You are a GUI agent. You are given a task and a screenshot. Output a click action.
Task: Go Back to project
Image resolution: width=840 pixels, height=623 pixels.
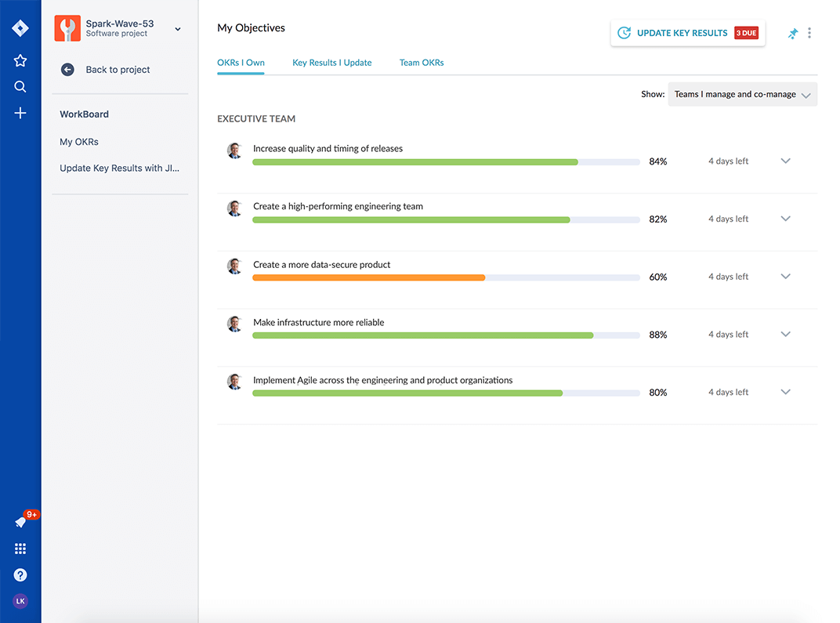117,69
